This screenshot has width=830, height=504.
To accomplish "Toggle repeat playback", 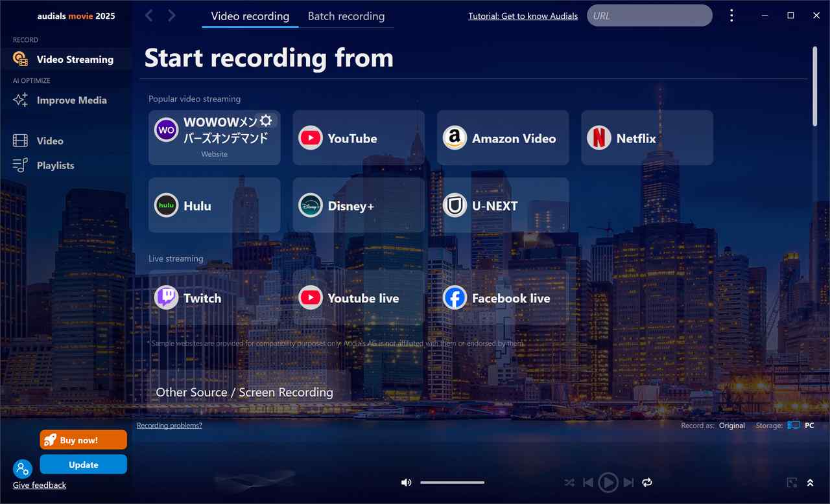I will pyautogui.click(x=647, y=483).
